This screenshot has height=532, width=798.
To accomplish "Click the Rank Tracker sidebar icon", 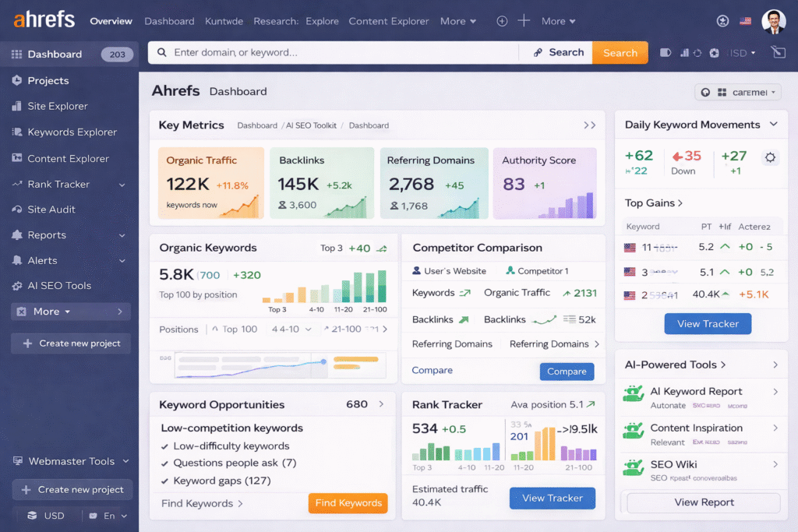I will coord(17,185).
